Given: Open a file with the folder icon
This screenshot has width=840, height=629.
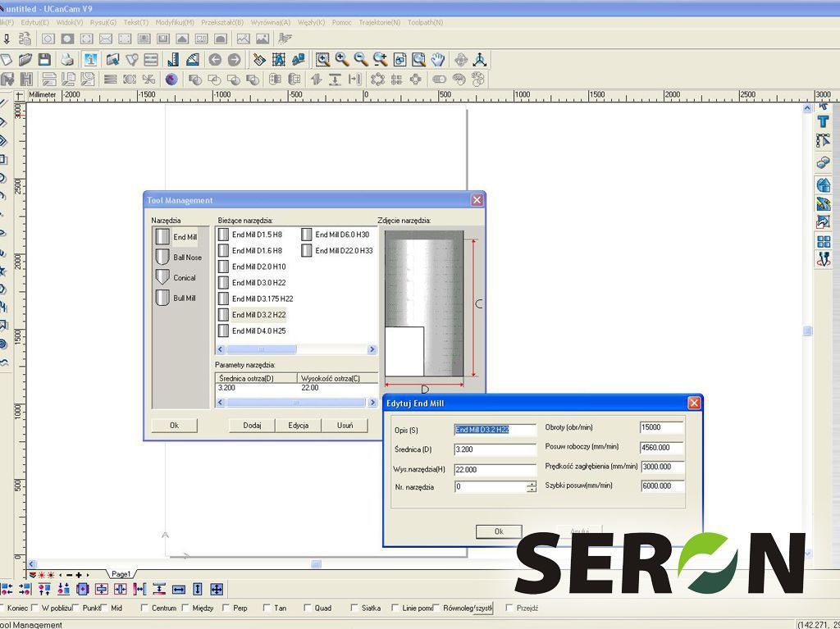Looking at the screenshot, I should (x=24, y=59).
